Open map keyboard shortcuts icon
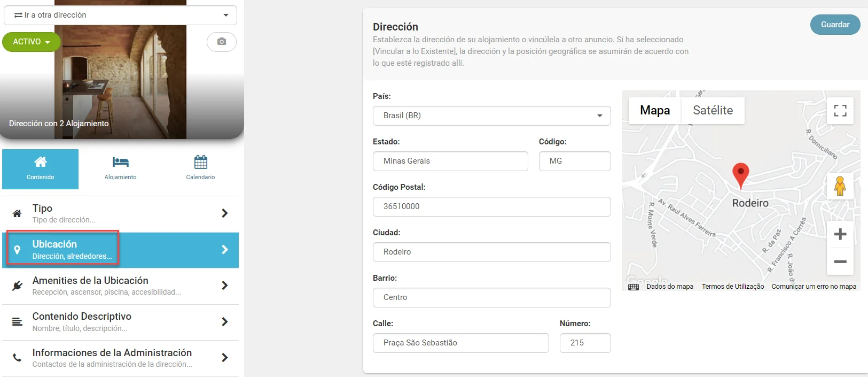868x377 pixels. [634, 287]
